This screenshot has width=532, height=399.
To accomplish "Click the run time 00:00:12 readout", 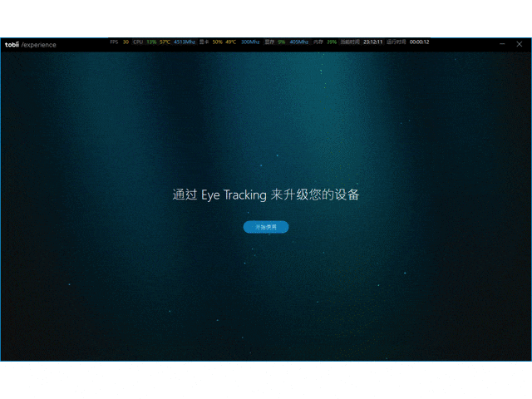I will tap(419, 42).
